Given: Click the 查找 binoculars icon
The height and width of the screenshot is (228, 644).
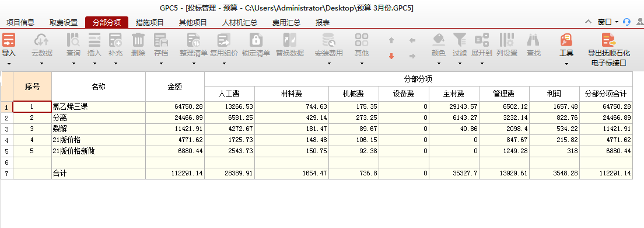Looking at the screenshot, I should 534,40.
